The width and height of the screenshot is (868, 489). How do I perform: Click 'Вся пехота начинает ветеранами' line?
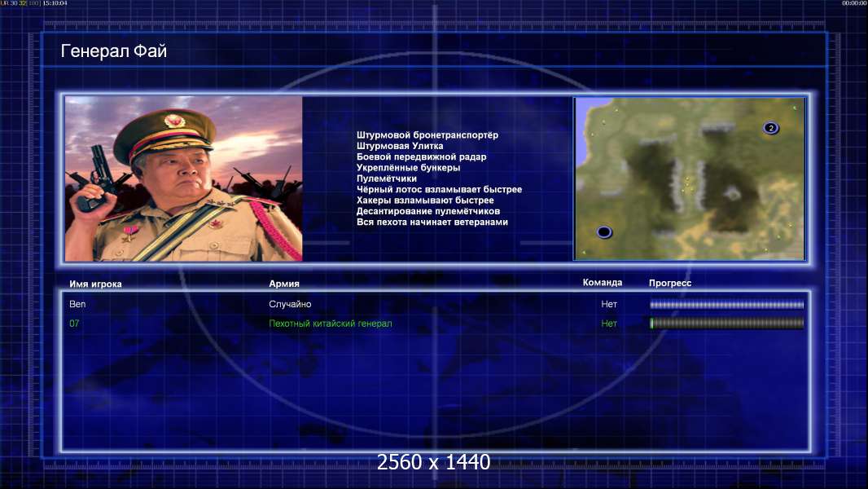tap(432, 222)
